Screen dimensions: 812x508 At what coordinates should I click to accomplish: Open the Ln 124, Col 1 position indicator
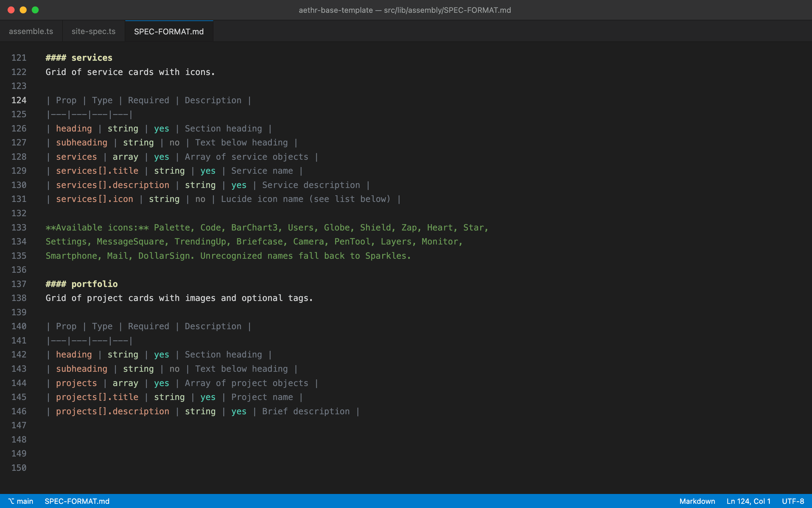click(748, 501)
